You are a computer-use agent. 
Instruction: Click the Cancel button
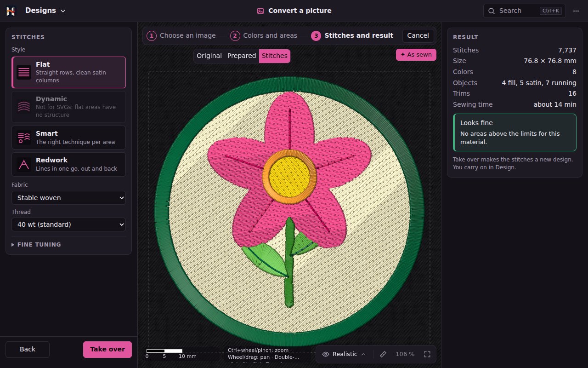418,35
